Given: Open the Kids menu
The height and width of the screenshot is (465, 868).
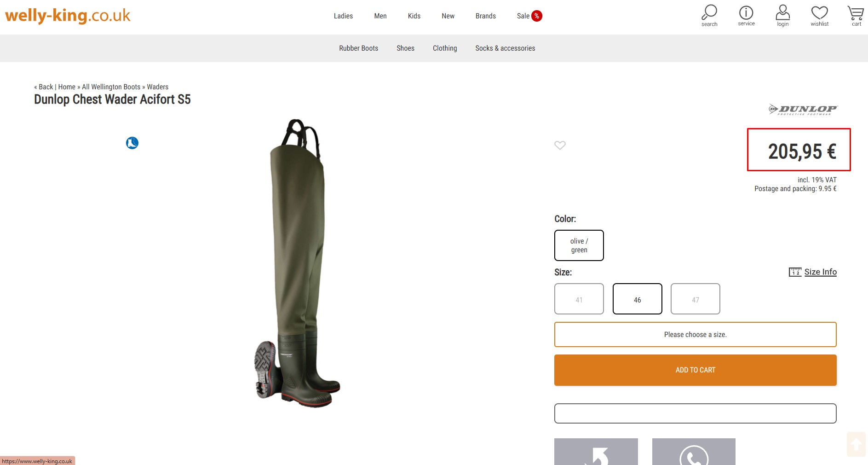Looking at the screenshot, I should (414, 16).
